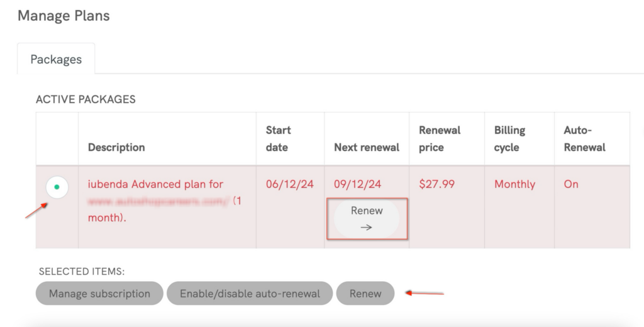Open the iubenda Advanced plan description
This screenshot has height=327, width=644.
coord(155,184)
